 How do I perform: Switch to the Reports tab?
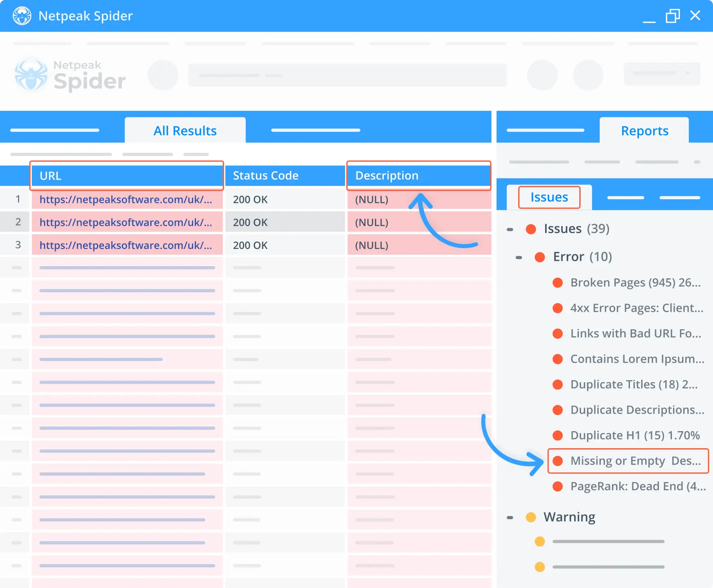point(644,130)
